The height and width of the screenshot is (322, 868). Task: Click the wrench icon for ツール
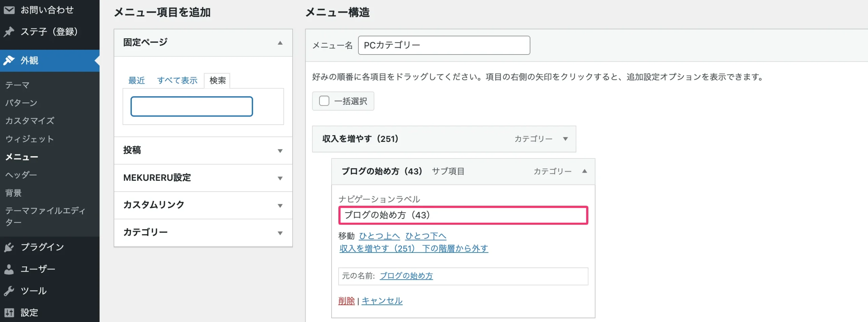tap(9, 291)
